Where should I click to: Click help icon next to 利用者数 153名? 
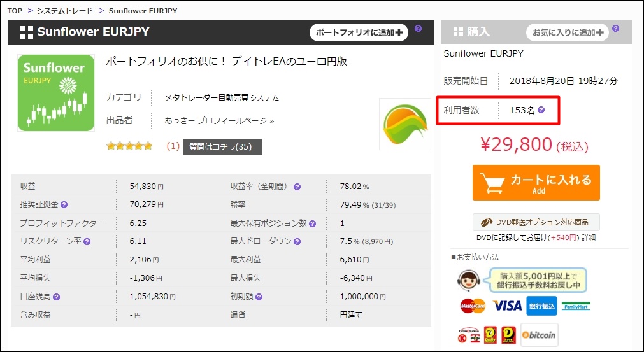coord(541,110)
